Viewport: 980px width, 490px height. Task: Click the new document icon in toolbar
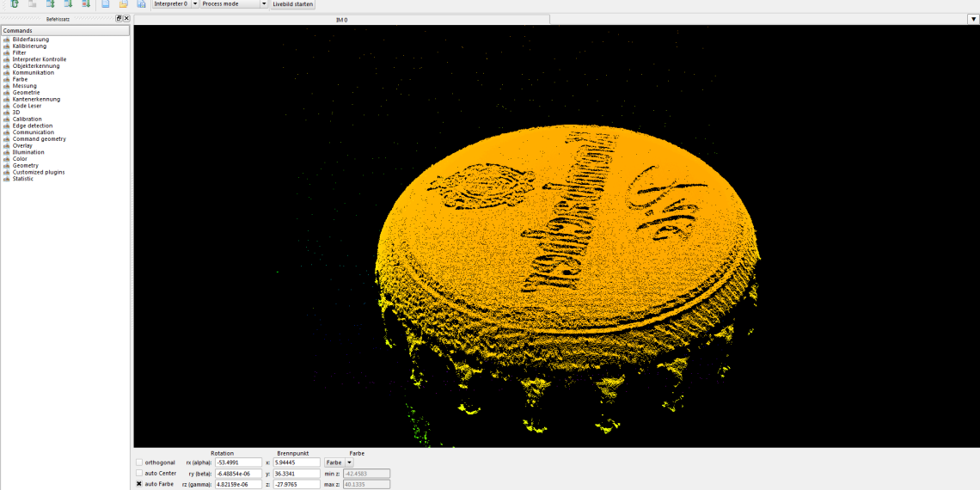pos(105,4)
